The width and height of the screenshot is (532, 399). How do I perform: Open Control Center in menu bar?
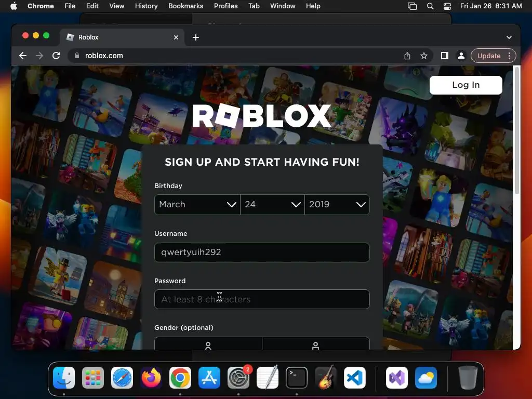point(447,6)
